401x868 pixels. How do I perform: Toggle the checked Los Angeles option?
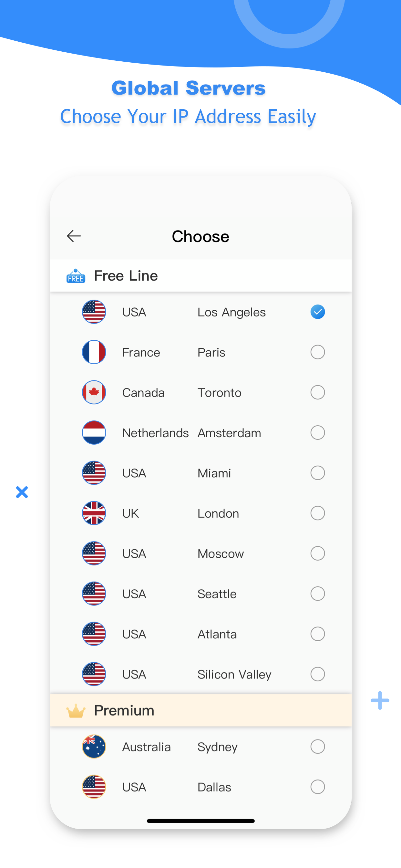pyautogui.click(x=317, y=312)
